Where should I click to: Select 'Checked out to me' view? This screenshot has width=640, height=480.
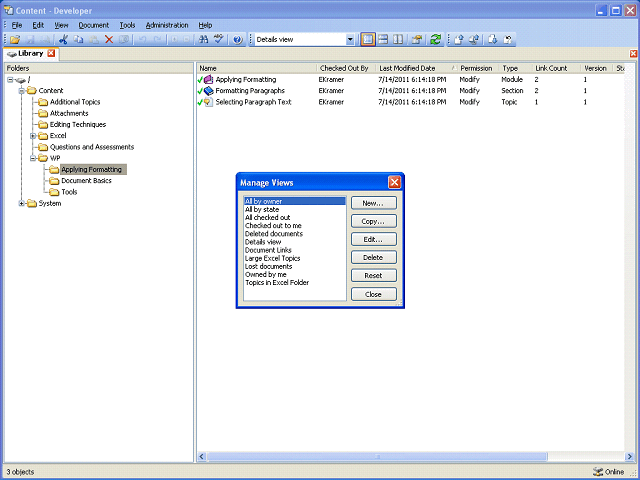coord(294,226)
